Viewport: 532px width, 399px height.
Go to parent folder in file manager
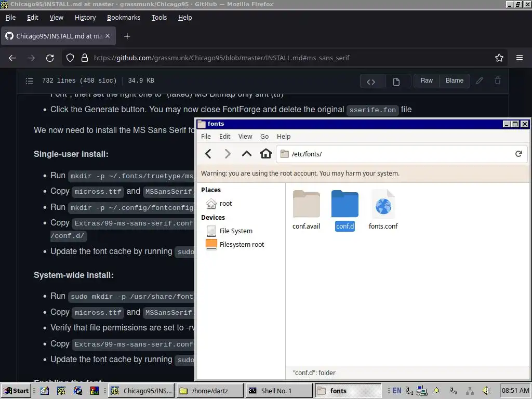(x=247, y=154)
